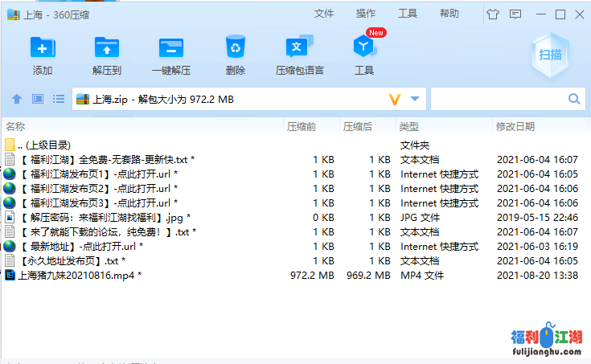Image resolution: width=591 pixels, height=364 pixels.
Task: Click the search input field
Action: 499,99
